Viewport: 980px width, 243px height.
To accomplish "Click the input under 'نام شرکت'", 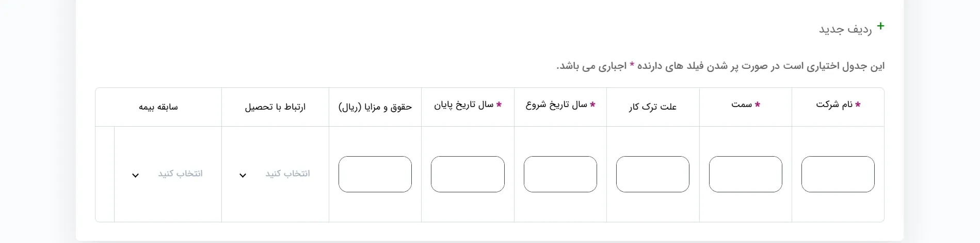I will (x=838, y=174).
